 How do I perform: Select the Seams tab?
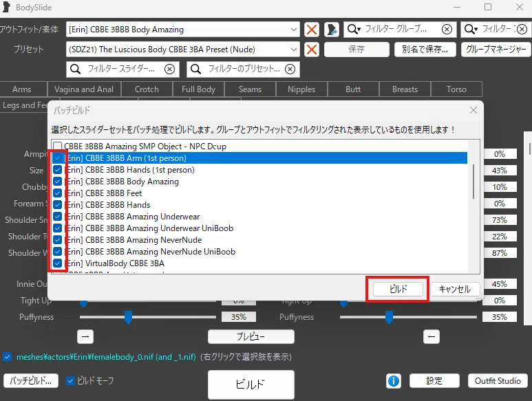coord(250,89)
